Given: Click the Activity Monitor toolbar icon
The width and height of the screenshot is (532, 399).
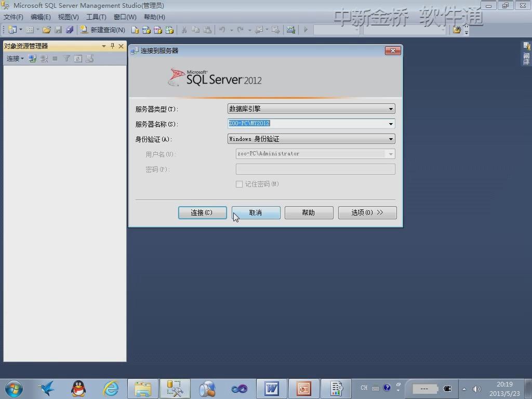Looking at the screenshot, I should 291,30.
